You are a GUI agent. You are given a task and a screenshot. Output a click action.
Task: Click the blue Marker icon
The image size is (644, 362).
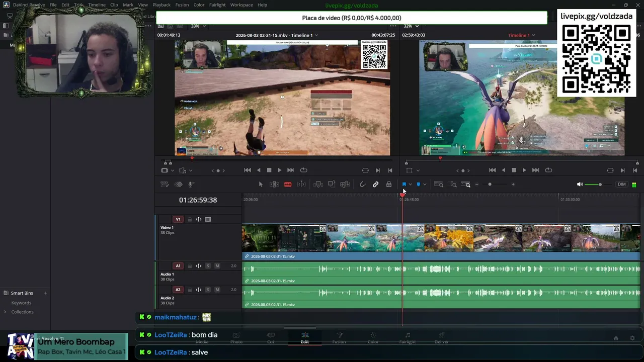tap(418, 185)
